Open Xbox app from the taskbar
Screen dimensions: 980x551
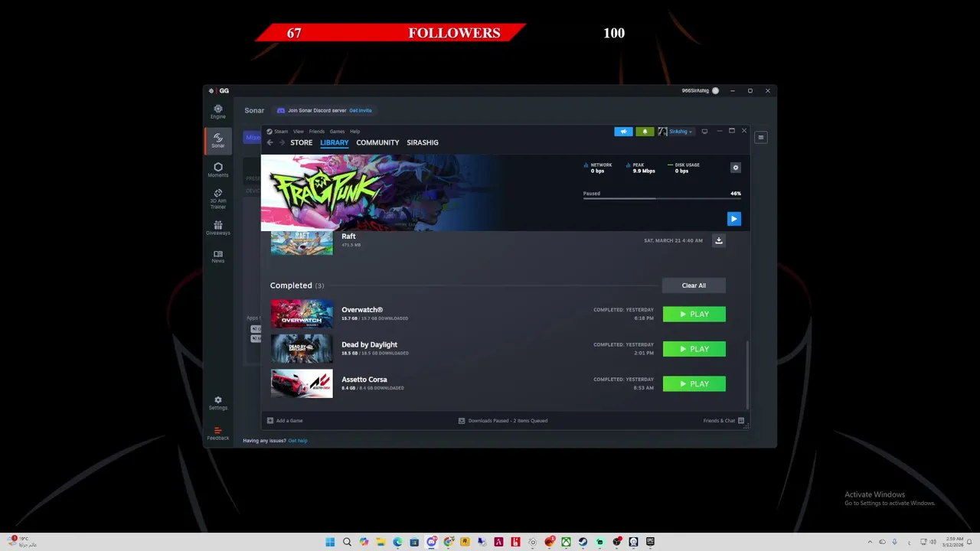566,542
